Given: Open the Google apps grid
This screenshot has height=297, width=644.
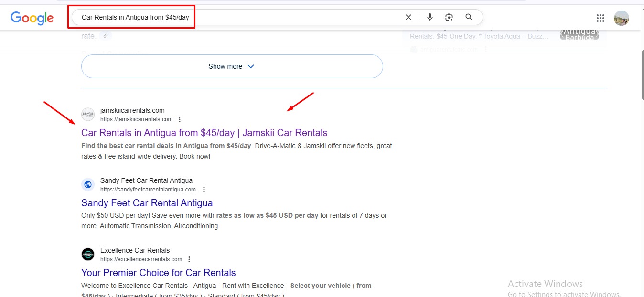Looking at the screenshot, I should click(x=601, y=18).
